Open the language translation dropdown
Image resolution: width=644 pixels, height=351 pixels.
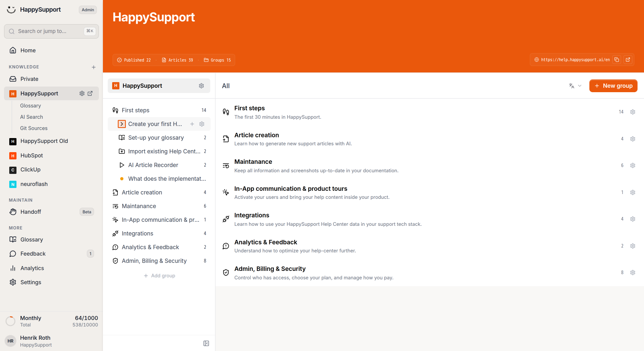coord(575,86)
